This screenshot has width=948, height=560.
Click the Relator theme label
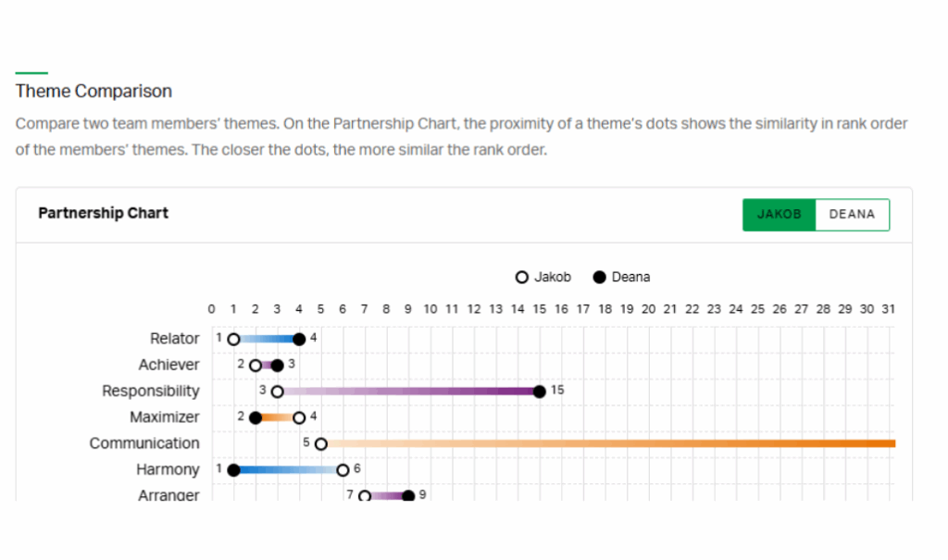coord(174,339)
